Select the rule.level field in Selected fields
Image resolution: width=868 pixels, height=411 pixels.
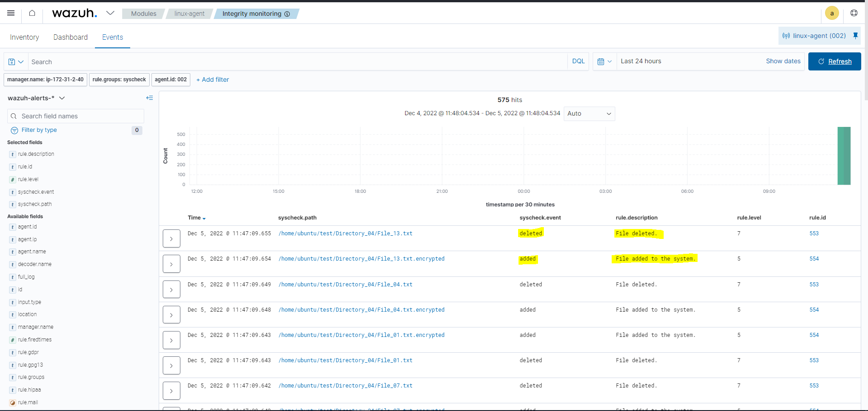28,179
